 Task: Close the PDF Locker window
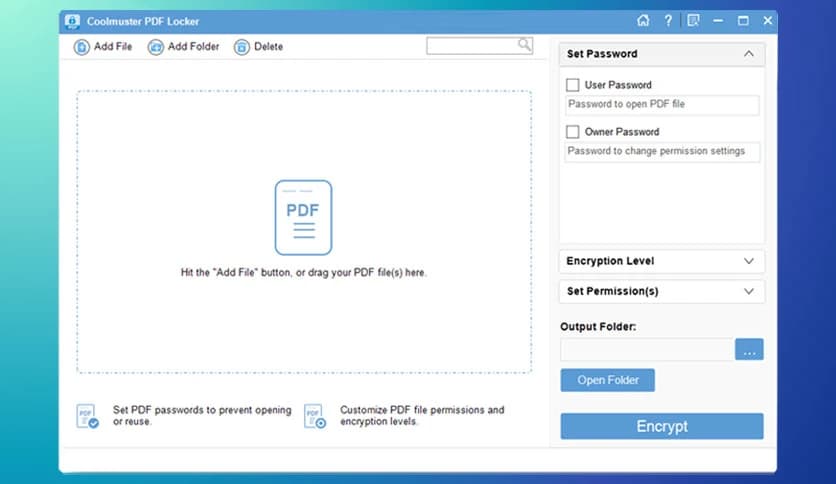(x=768, y=21)
